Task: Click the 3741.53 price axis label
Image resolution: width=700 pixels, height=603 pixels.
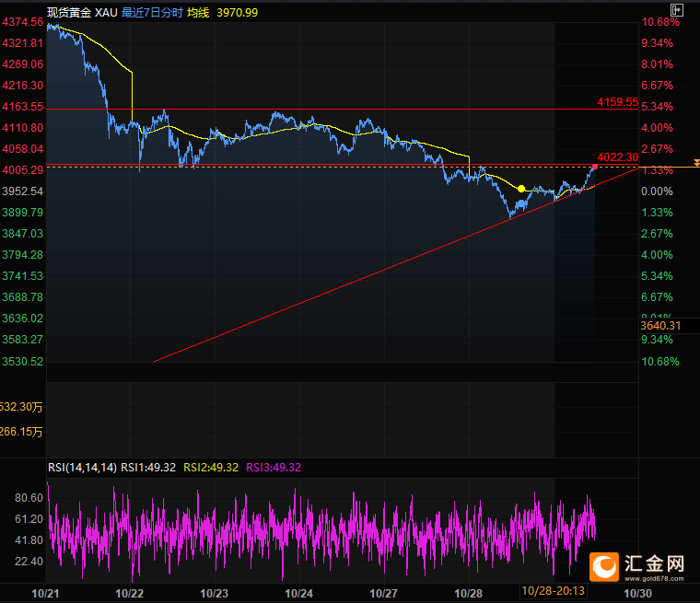Action: (23, 276)
